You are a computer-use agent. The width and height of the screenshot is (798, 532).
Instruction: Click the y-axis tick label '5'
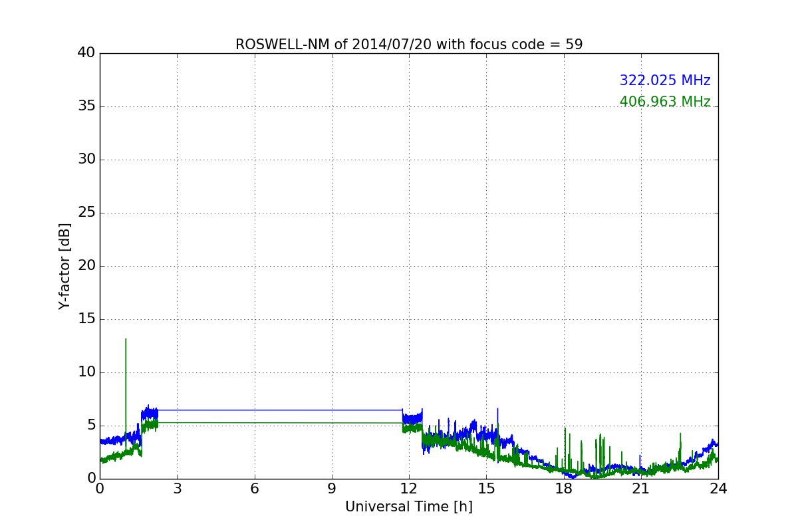[x=91, y=426]
